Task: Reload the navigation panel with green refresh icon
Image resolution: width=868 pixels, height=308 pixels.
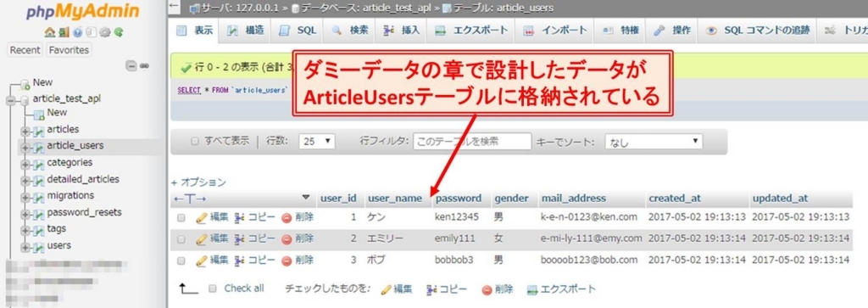Action: 119,32
